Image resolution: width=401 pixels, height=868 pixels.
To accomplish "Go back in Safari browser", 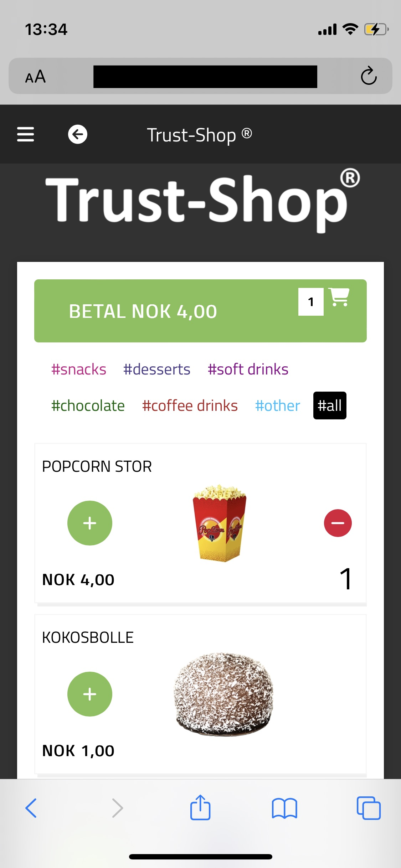I will point(31,808).
